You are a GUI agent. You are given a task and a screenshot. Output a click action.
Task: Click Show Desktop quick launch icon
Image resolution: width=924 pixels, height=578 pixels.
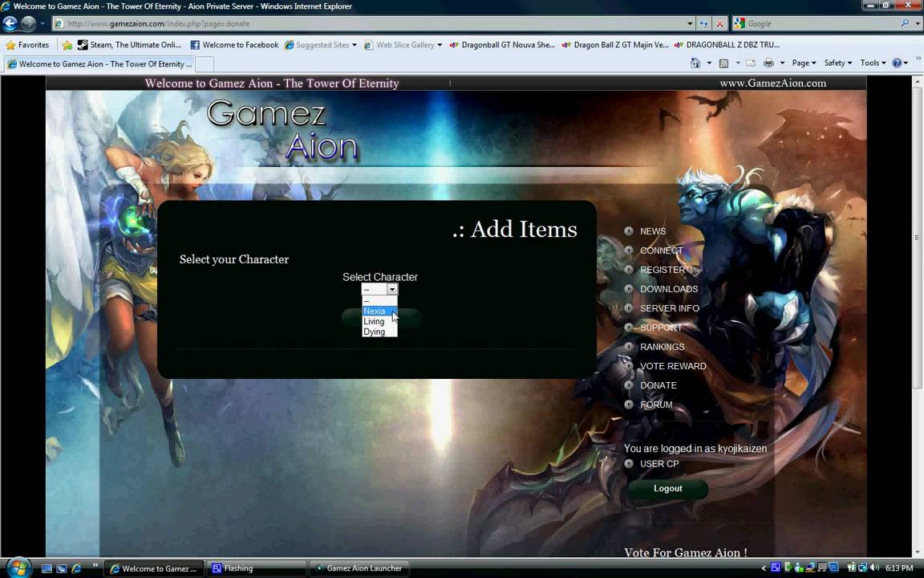pos(47,568)
